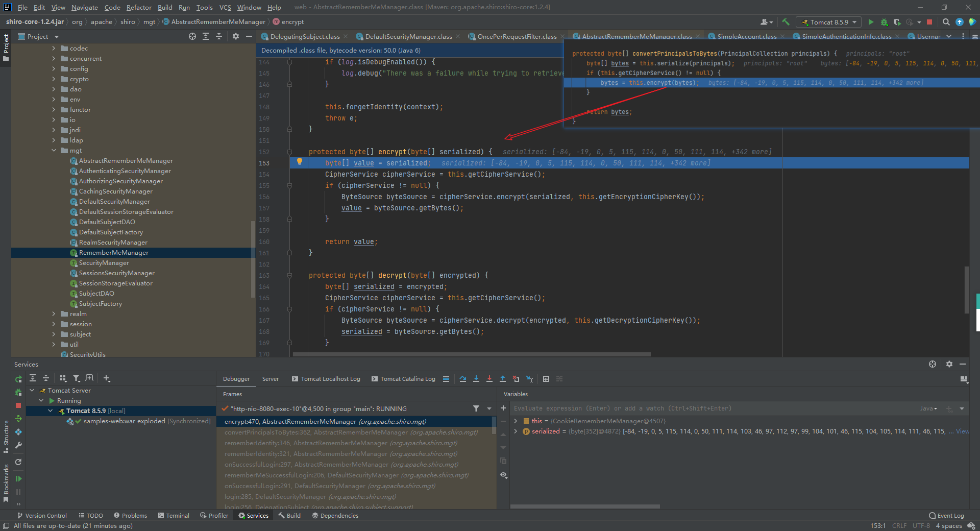Toggle the Bookmarks tool window sidebar button
Viewport: 980px width, 531px height.
coord(6,483)
